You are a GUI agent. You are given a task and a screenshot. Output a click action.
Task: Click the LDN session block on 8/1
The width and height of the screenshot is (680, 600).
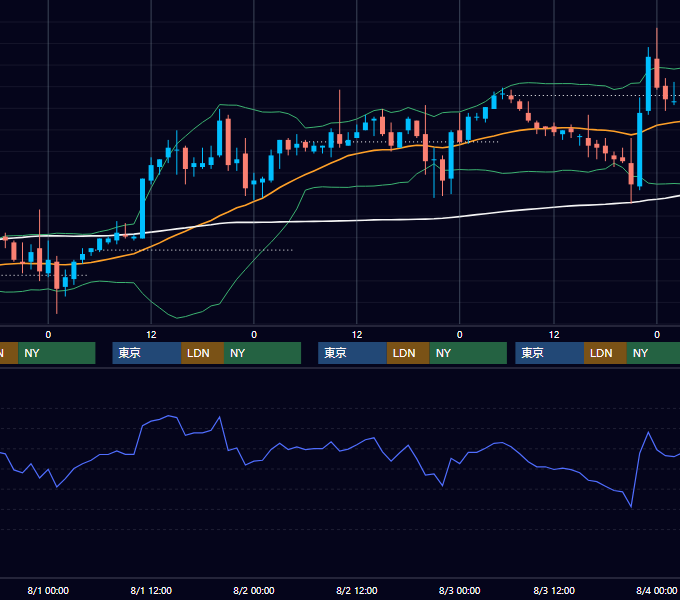click(203, 353)
